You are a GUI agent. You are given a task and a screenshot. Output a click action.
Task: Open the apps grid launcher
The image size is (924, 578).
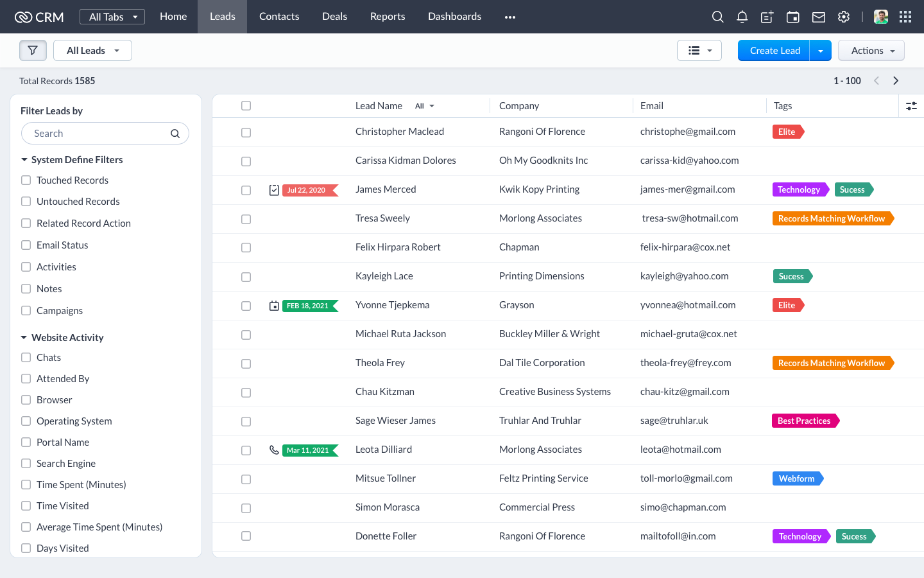[x=905, y=17]
